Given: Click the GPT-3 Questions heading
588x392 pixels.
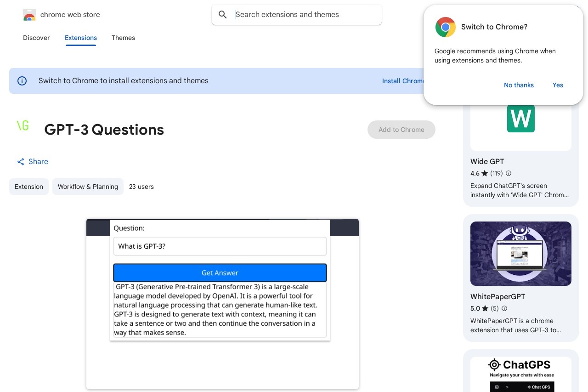Looking at the screenshot, I should point(104,130).
